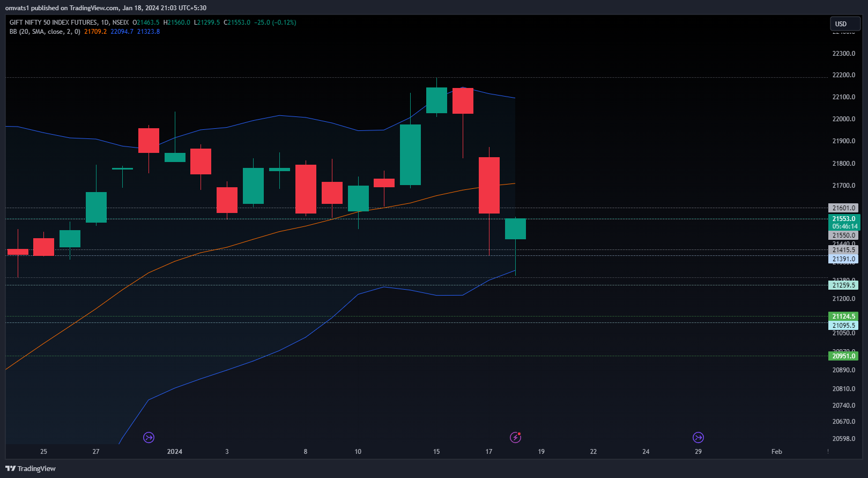Click the 21550.0 price line label

click(844, 236)
